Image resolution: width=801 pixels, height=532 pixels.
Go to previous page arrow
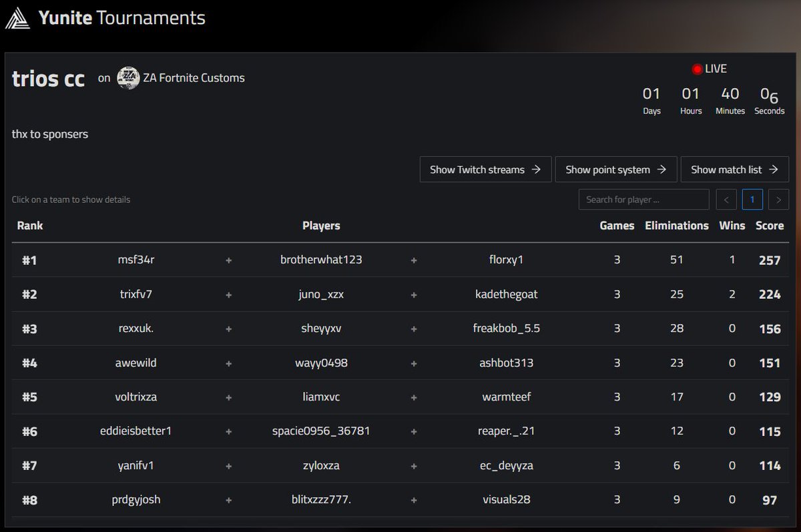(726, 200)
